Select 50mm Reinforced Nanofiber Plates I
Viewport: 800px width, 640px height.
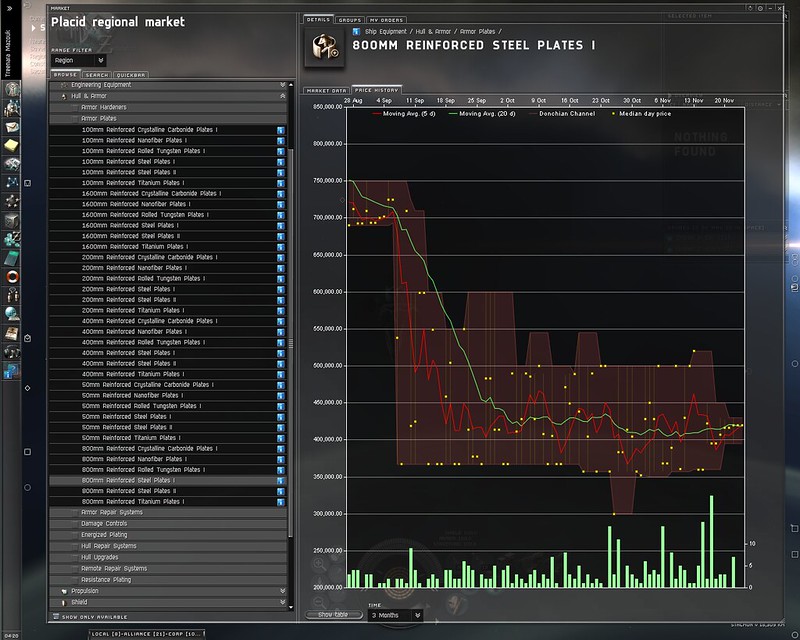pos(167,396)
